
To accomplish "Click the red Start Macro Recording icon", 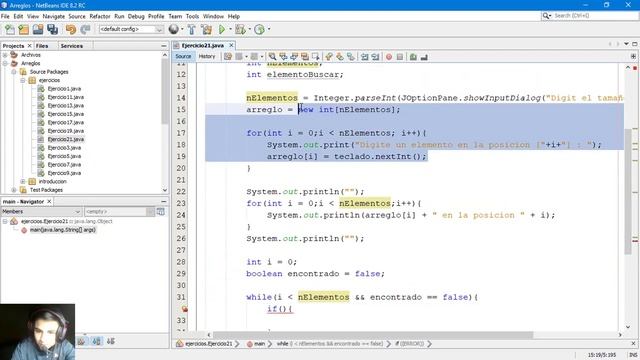I will 389,57.
